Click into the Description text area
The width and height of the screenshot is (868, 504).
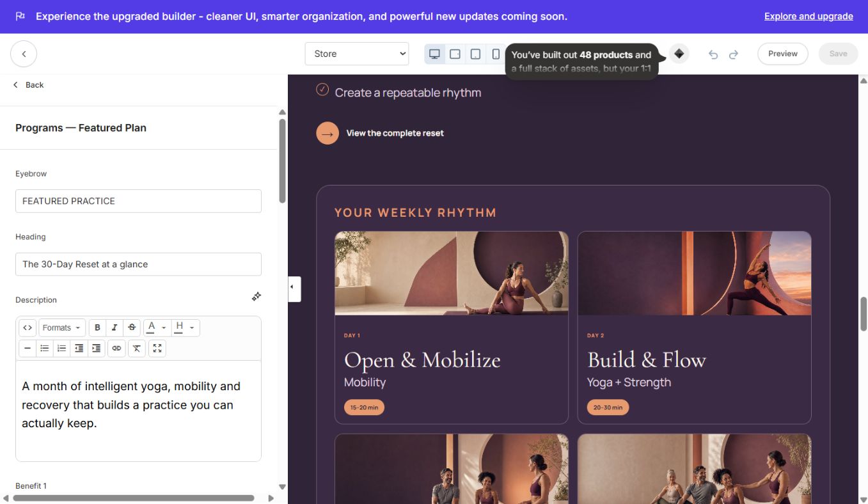138,411
